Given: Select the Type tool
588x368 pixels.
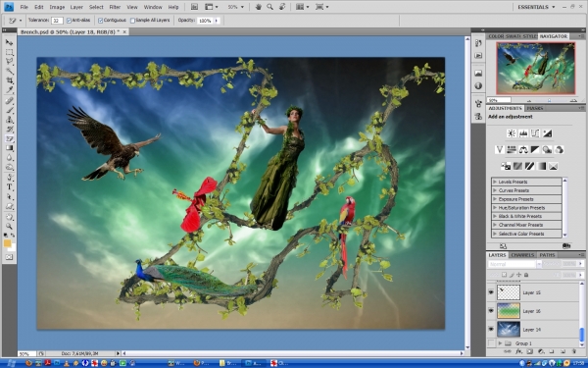Looking at the screenshot, I should coord(10,187).
